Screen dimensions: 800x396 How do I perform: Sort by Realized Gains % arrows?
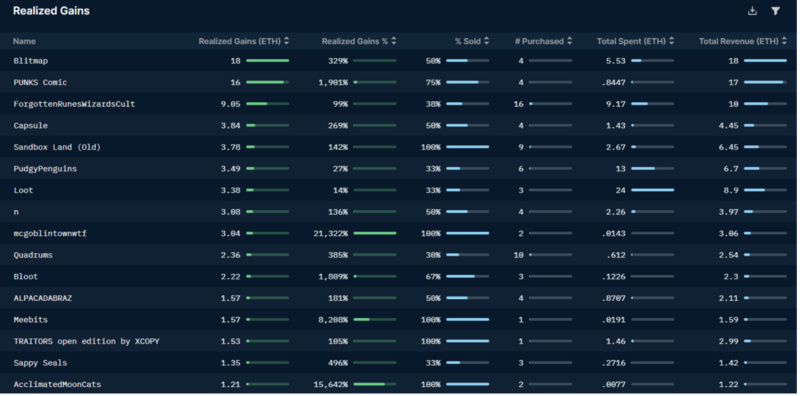click(x=393, y=41)
